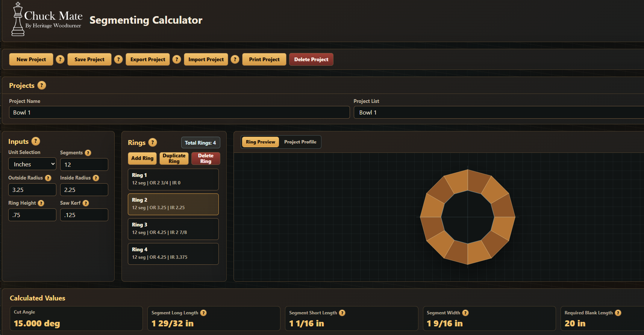Click the Calculated Values heading
Viewport: 644px width, 335px height.
(x=38, y=298)
